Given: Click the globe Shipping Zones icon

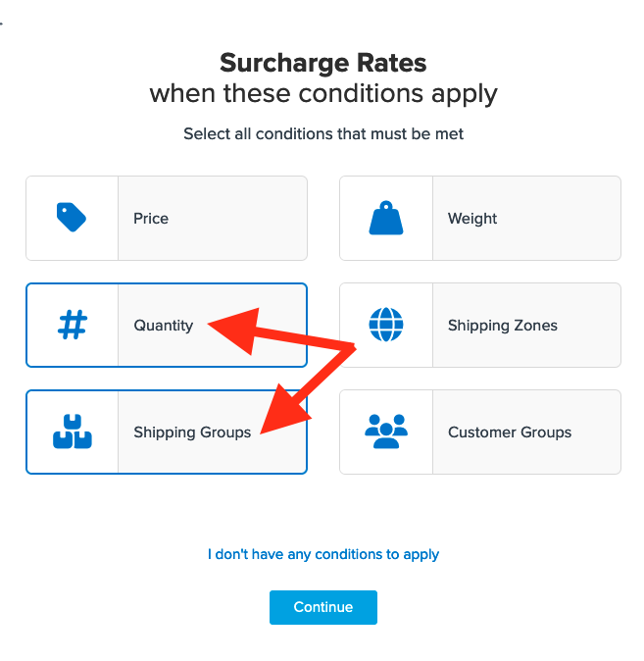Looking at the screenshot, I should [x=385, y=325].
